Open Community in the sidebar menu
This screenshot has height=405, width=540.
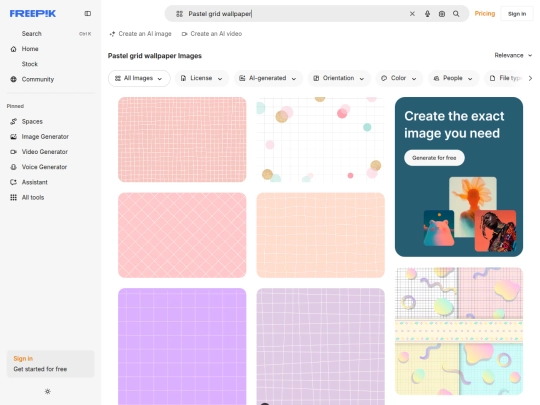click(38, 79)
